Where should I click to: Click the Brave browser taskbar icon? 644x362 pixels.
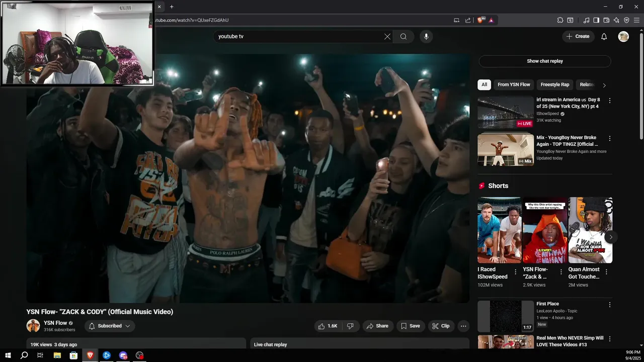[90, 355]
